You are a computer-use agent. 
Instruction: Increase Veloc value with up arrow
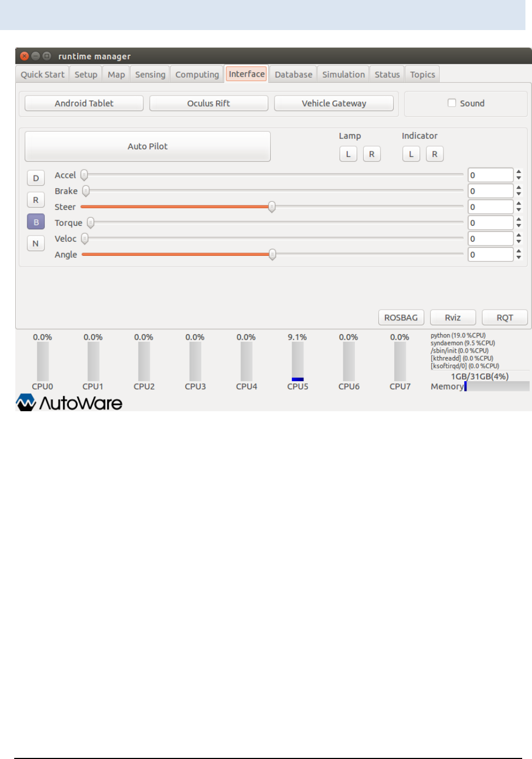click(518, 235)
